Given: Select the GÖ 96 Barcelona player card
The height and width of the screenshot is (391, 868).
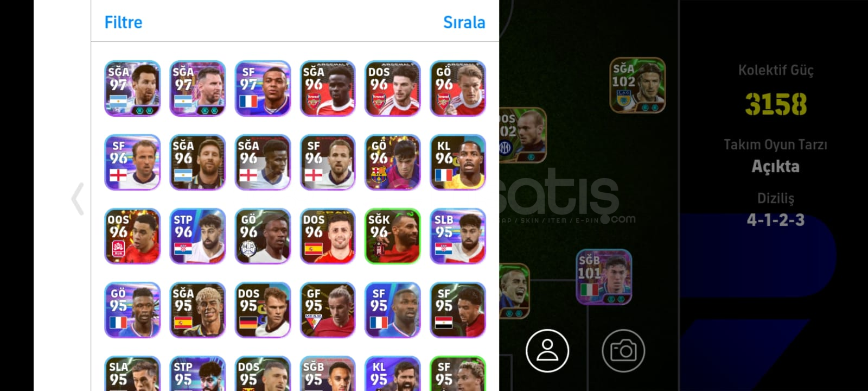Looking at the screenshot, I should click(x=393, y=162).
